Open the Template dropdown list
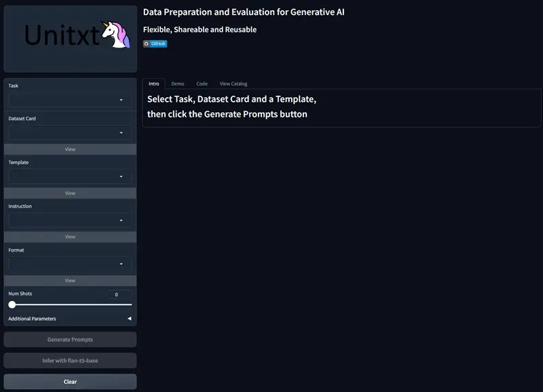Image resolution: width=543 pixels, height=392 pixels. [70, 176]
